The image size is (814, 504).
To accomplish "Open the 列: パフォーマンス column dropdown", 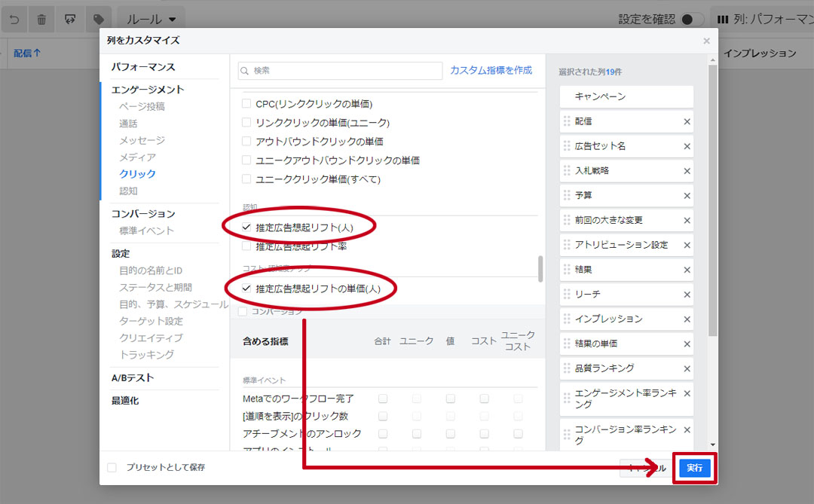I will (x=761, y=20).
